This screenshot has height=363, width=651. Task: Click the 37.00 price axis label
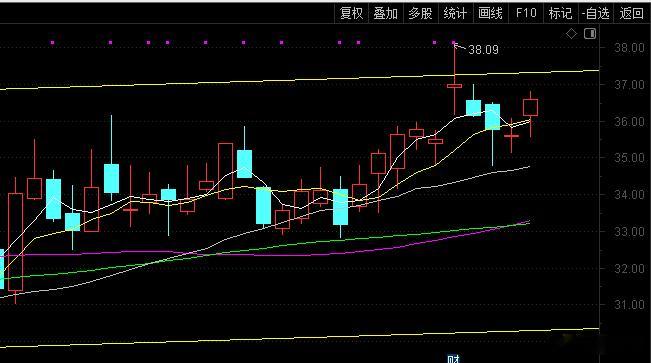[x=629, y=85]
